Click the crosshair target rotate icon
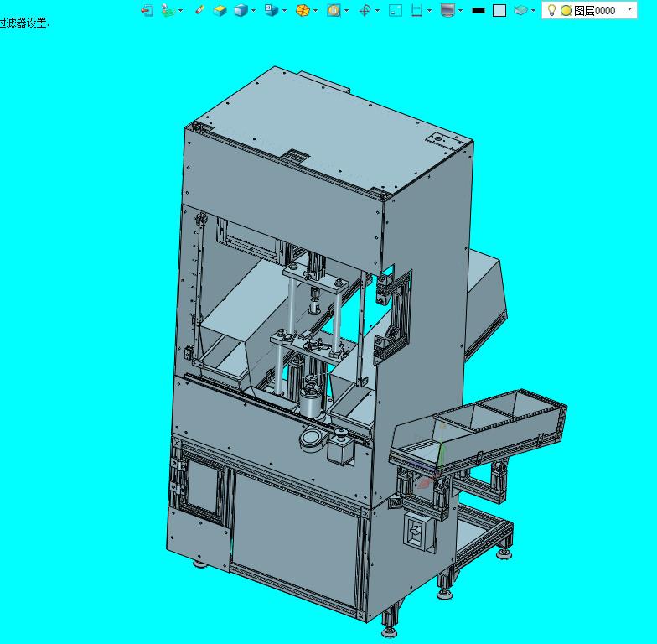 coord(365,10)
